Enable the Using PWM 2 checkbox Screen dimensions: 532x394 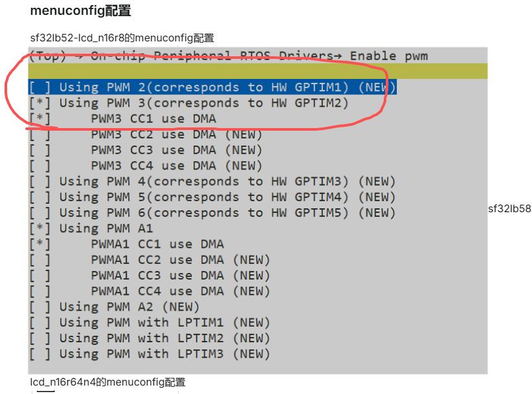pos(39,87)
